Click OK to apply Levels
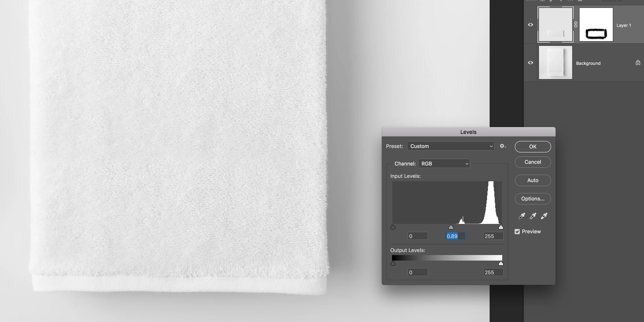The height and width of the screenshot is (322, 644). pos(533,146)
